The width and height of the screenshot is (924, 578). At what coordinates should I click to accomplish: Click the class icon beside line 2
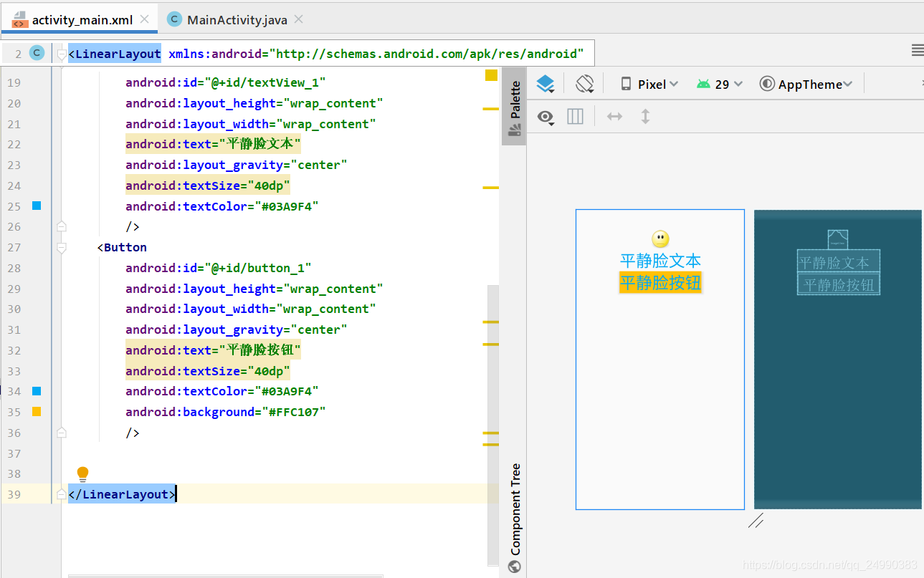click(x=37, y=53)
